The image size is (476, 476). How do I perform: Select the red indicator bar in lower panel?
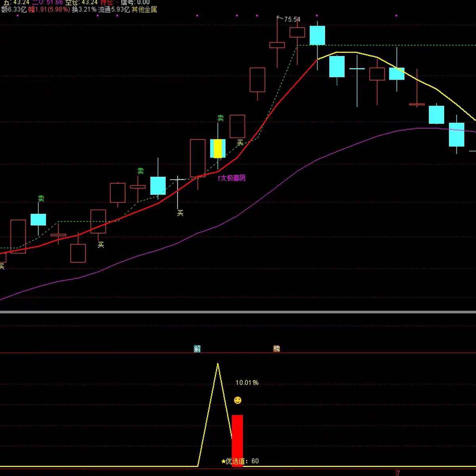[x=237, y=441]
